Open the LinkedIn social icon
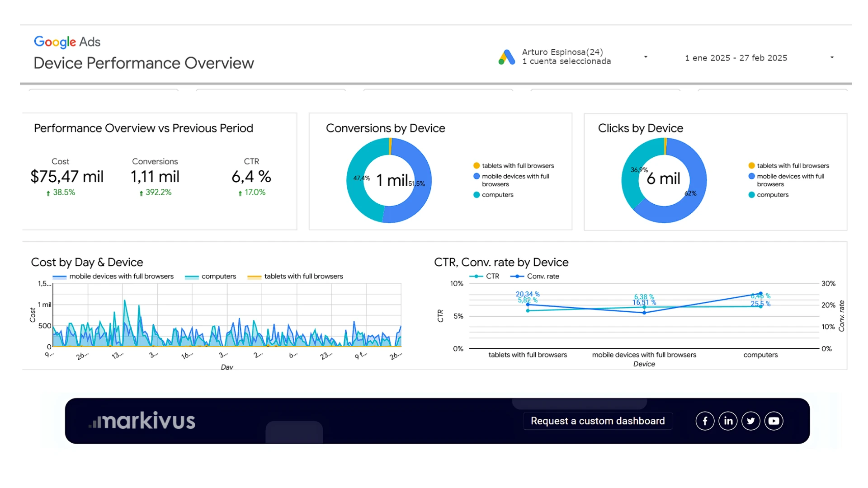The image size is (868, 488). point(728,421)
